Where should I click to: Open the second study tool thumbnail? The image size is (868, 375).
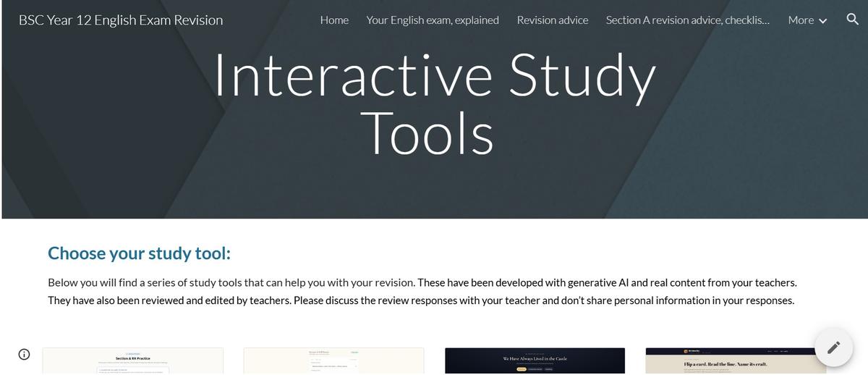pos(333,361)
